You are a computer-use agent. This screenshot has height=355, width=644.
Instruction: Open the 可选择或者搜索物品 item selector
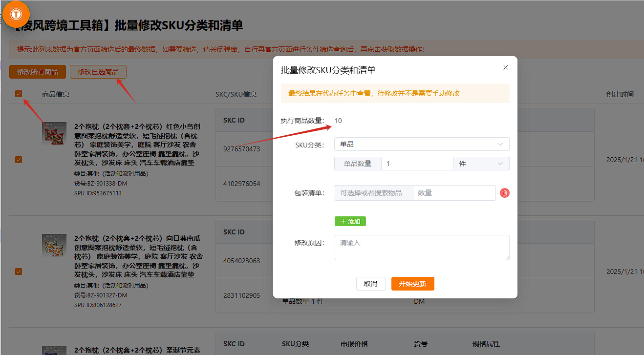click(374, 193)
